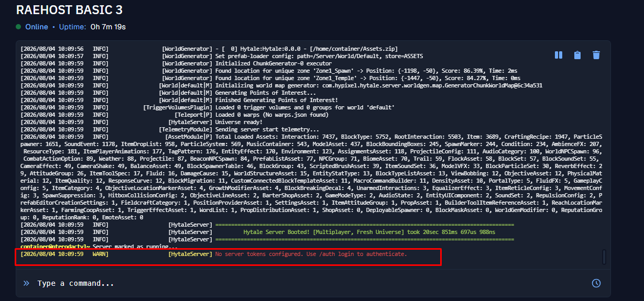This screenshot has height=301, width=644.
Task: Clear the console with the trash icon
Action: 596,55
